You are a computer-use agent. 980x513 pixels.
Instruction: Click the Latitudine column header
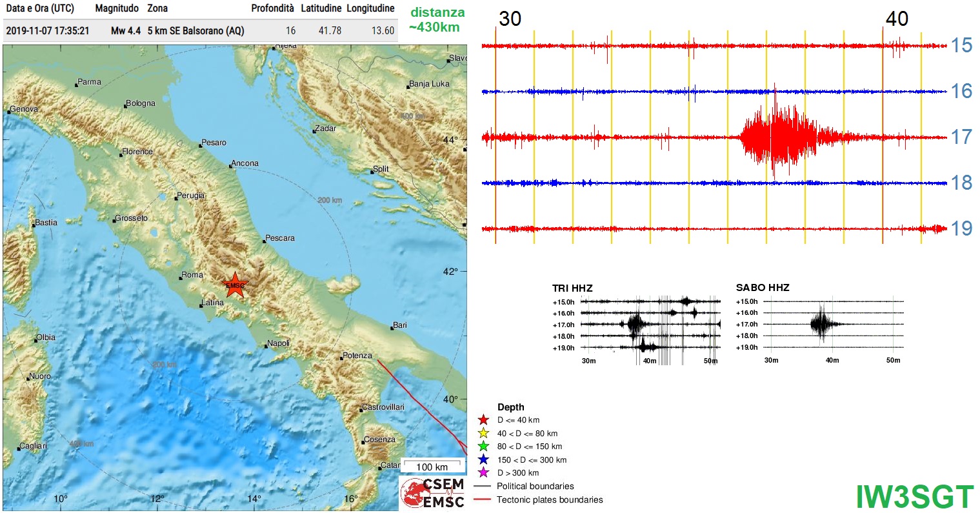pos(321,8)
